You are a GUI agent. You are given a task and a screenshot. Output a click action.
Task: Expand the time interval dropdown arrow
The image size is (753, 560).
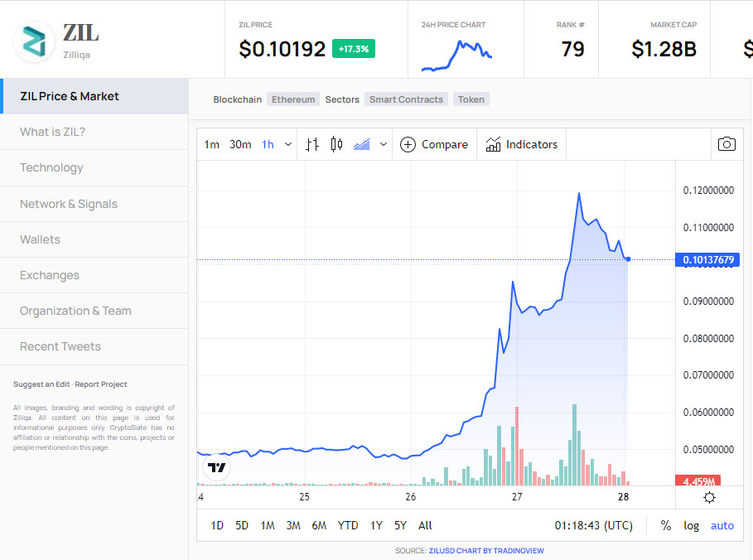pos(288,144)
